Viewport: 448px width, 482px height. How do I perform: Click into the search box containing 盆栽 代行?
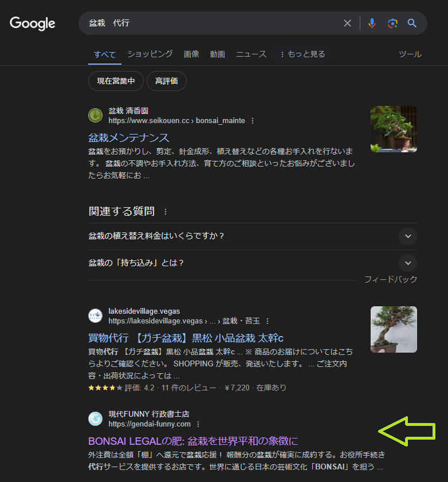[x=213, y=23]
